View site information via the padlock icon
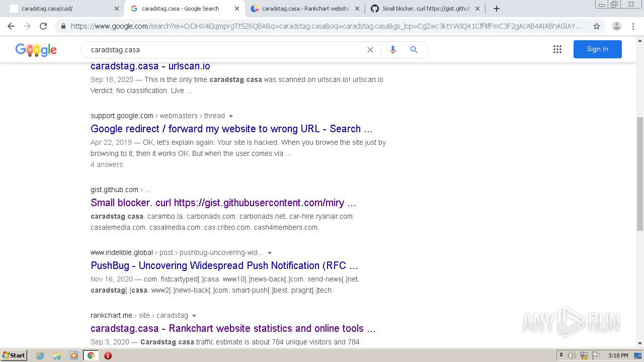The image size is (644, 362). 63,26
